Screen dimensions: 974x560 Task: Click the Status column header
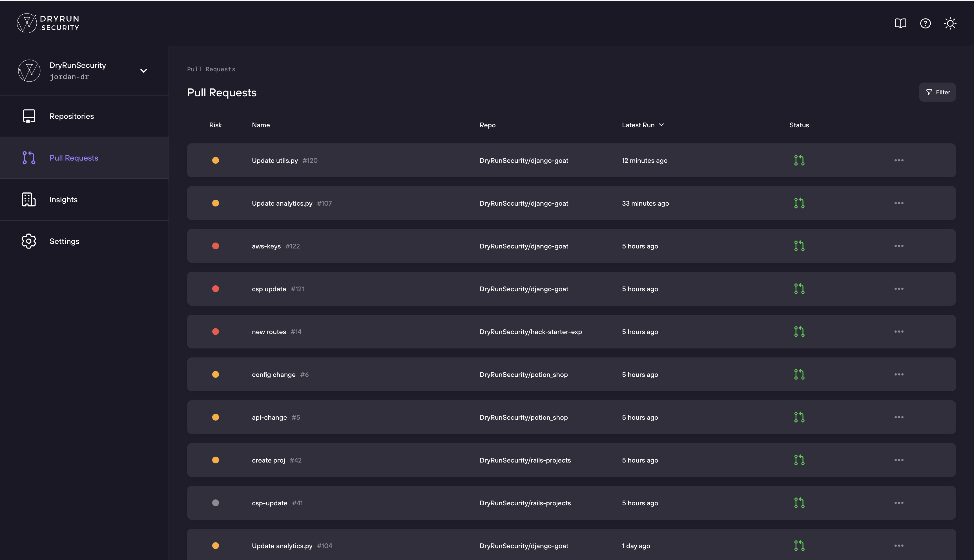(x=799, y=125)
